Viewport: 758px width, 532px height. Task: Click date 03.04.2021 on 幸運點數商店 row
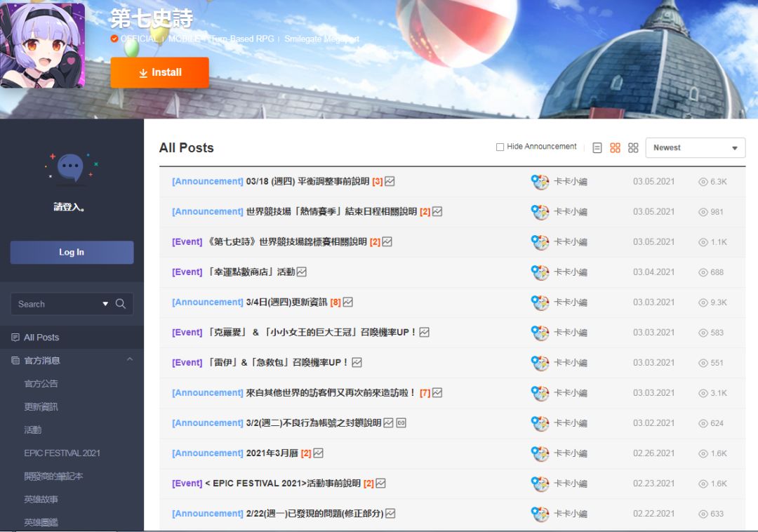pyautogui.click(x=653, y=272)
